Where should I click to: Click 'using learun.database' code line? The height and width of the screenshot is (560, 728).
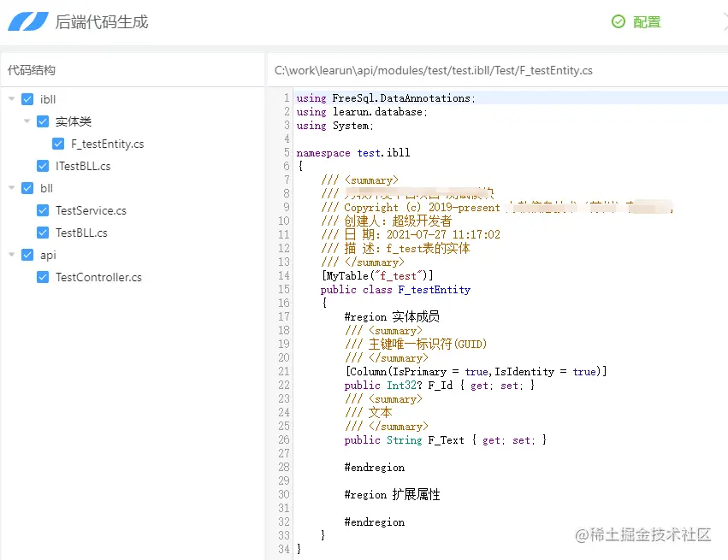click(362, 112)
